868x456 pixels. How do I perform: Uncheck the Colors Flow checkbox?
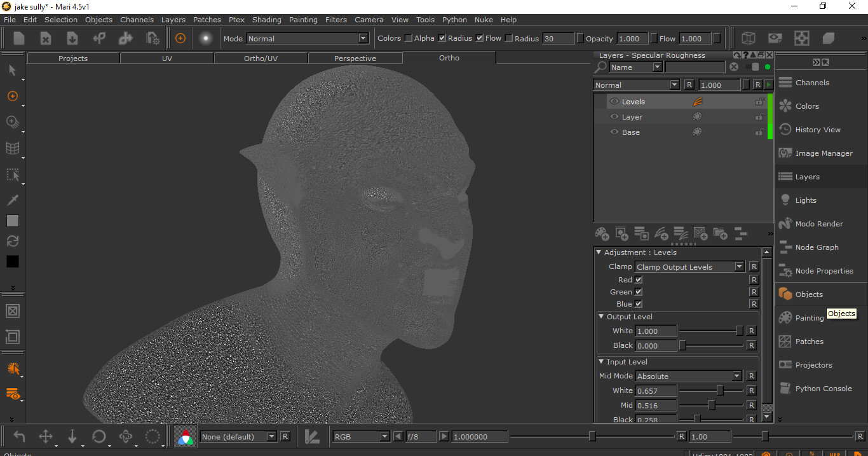(x=480, y=38)
